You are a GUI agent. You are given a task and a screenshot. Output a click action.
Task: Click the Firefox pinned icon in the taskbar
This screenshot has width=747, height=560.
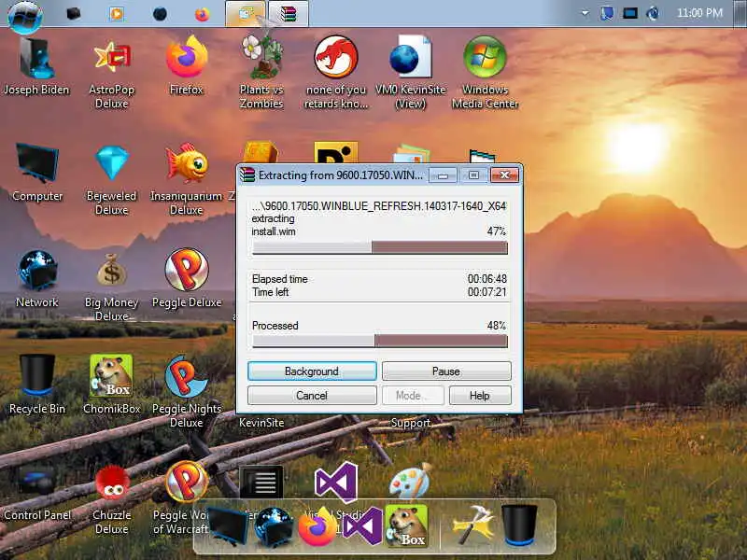202,14
